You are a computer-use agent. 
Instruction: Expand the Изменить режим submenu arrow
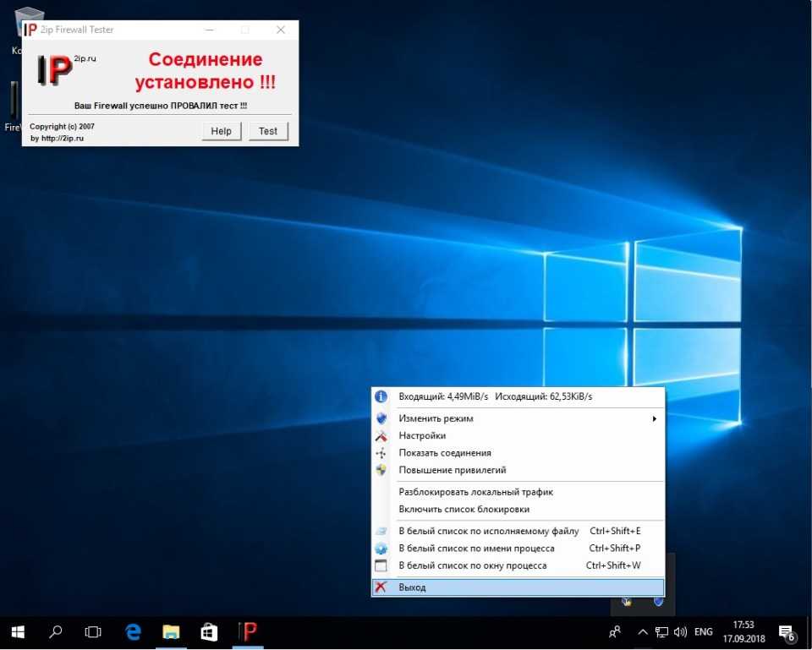coord(654,418)
